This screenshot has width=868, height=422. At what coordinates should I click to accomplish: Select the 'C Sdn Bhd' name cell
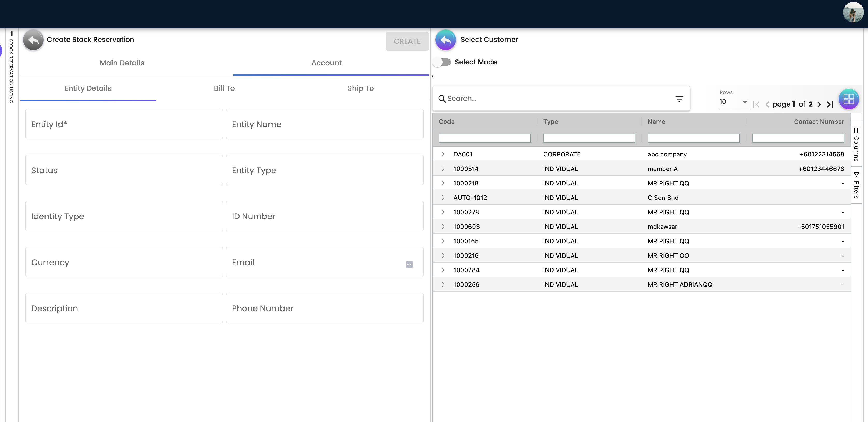[x=663, y=198]
